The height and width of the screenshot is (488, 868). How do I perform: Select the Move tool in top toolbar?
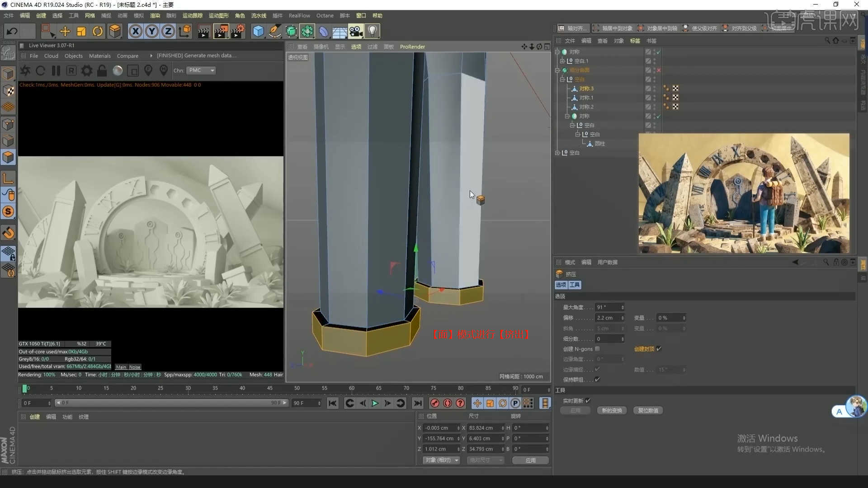(65, 31)
